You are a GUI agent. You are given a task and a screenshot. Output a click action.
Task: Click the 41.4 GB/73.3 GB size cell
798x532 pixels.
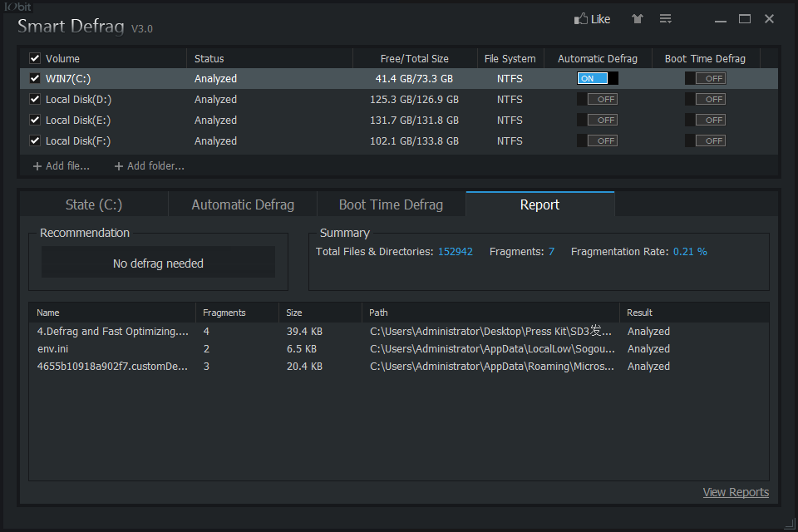coord(414,78)
